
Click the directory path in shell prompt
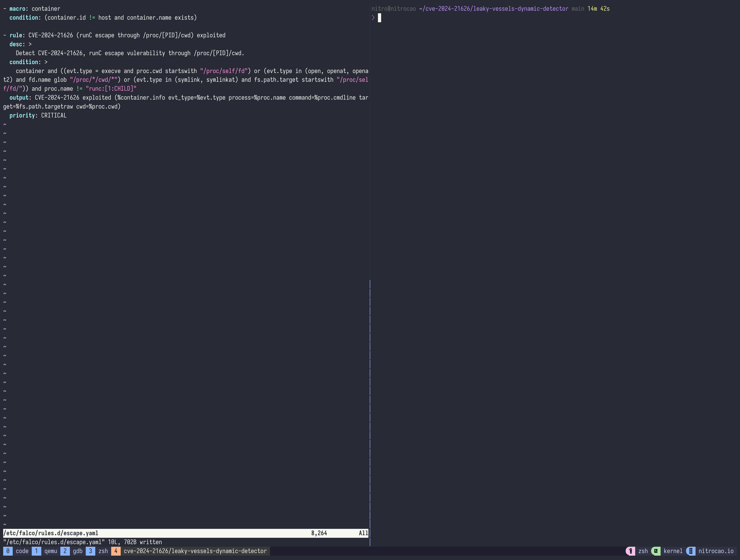[493, 9]
